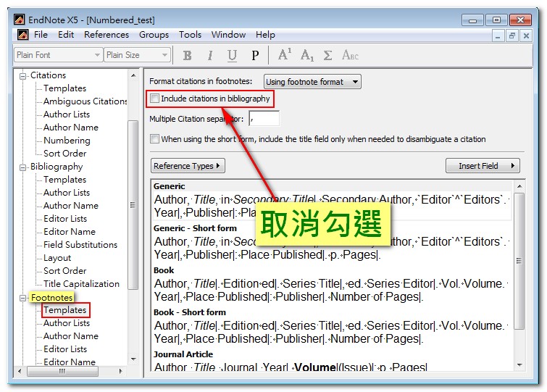Apply Plain text style P button

point(255,56)
